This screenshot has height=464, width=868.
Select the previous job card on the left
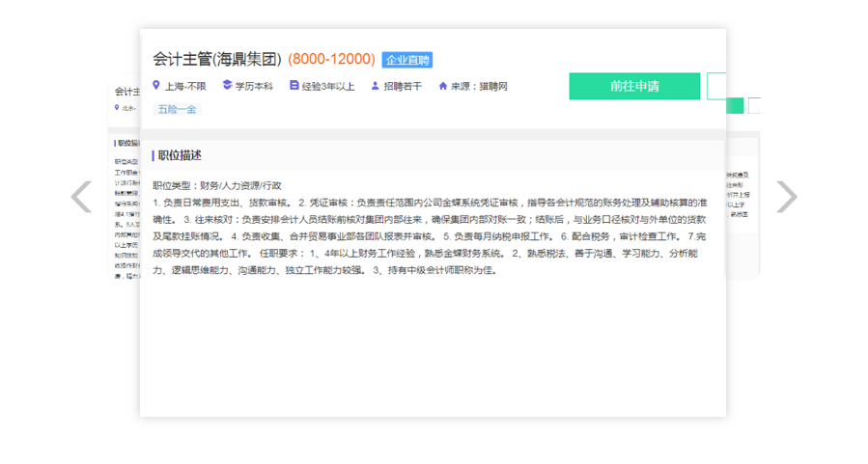point(124,176)
